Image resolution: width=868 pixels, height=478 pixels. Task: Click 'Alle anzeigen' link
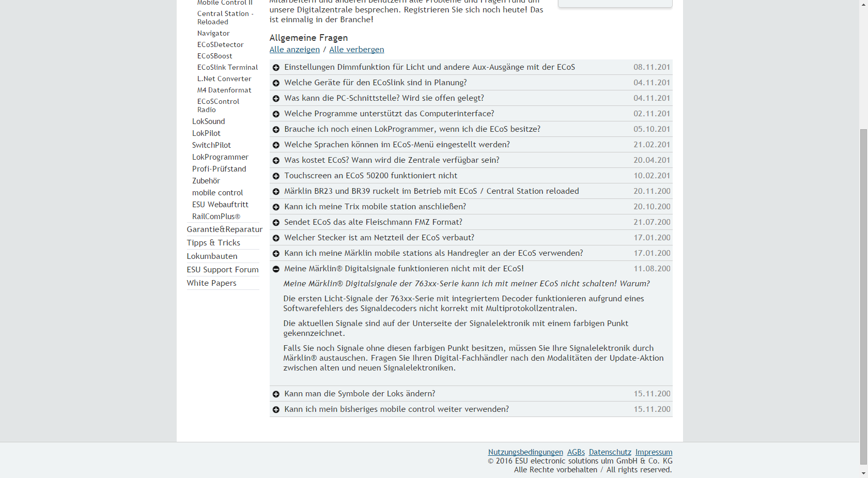[x=295, y=50]
